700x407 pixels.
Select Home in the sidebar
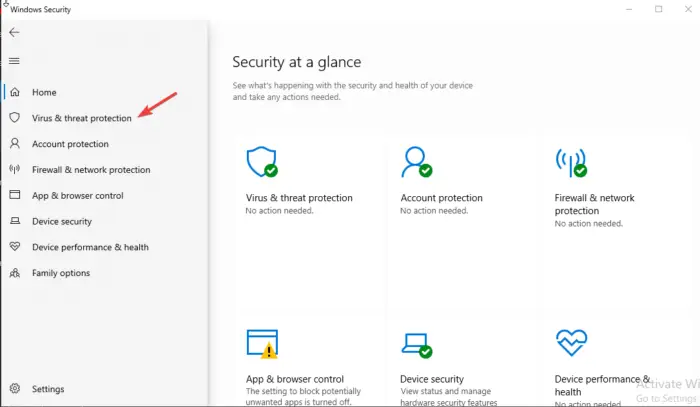click(x=44, y=92)
